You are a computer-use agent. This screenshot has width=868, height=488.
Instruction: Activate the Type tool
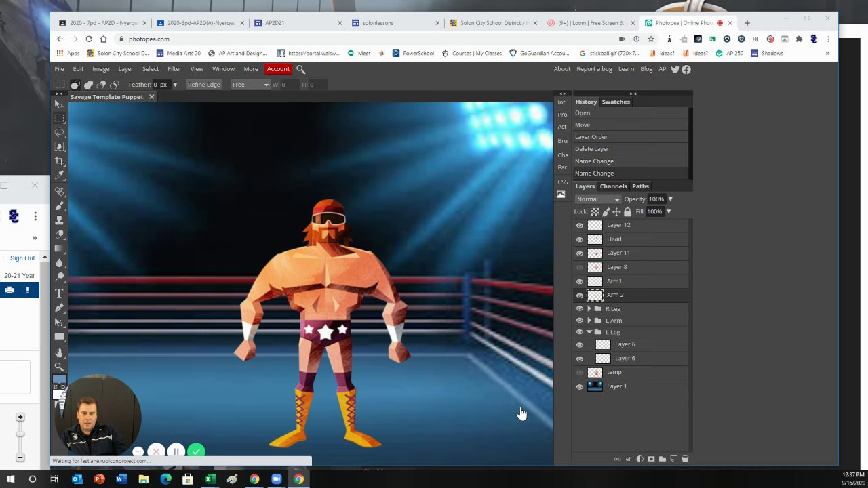[60, 293]
